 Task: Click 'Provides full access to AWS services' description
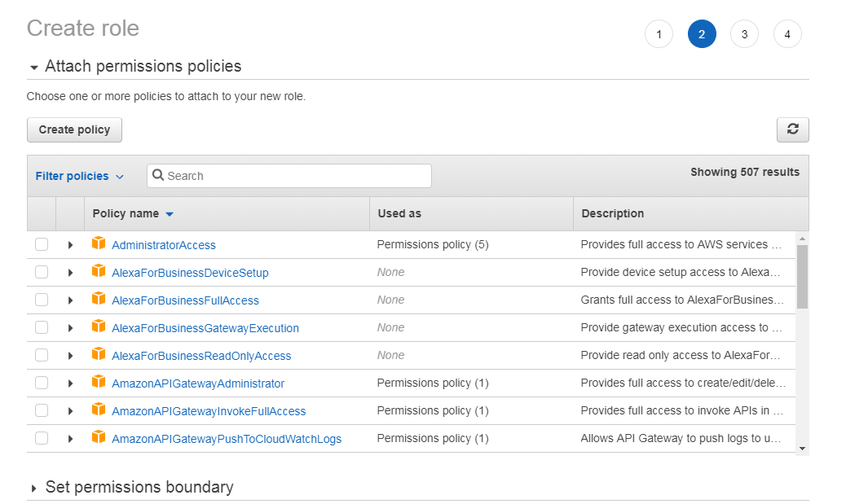click(x=681, y=244)
